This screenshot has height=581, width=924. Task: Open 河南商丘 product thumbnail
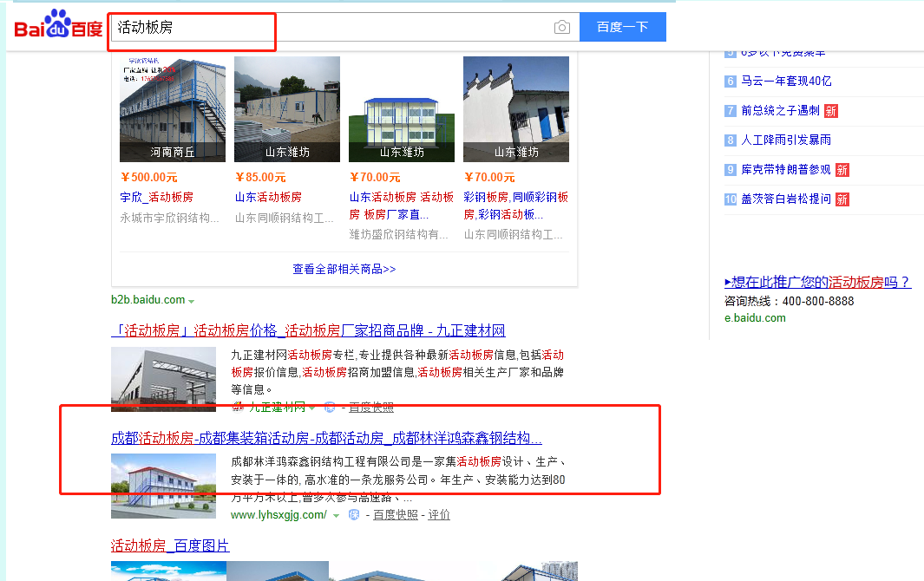(173, 109)
